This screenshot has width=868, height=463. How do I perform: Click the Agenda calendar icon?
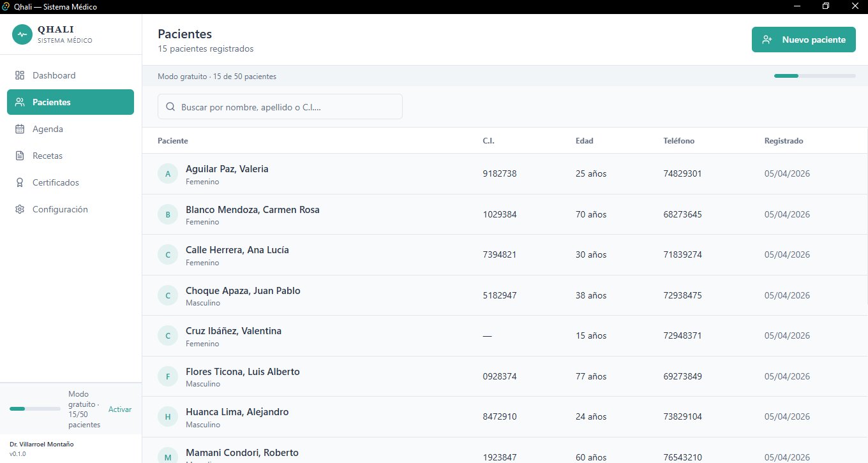click(x=20, y=129)
